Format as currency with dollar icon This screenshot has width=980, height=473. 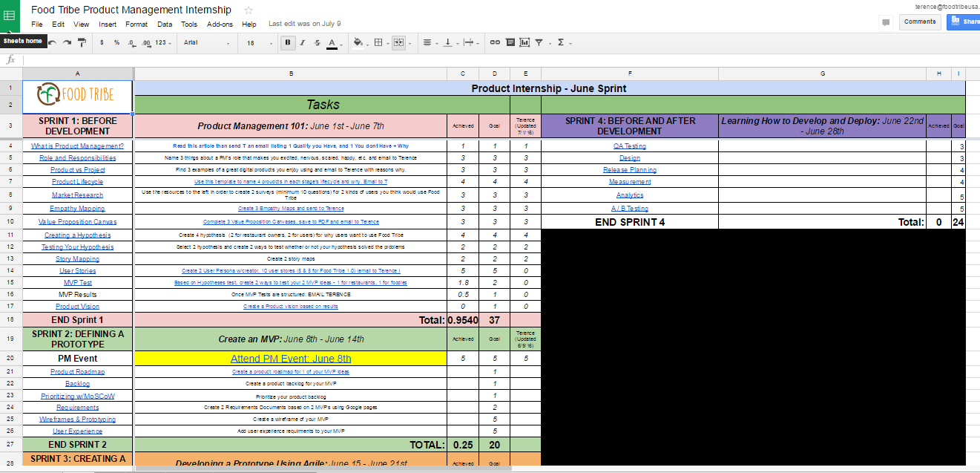pos(102,43)
